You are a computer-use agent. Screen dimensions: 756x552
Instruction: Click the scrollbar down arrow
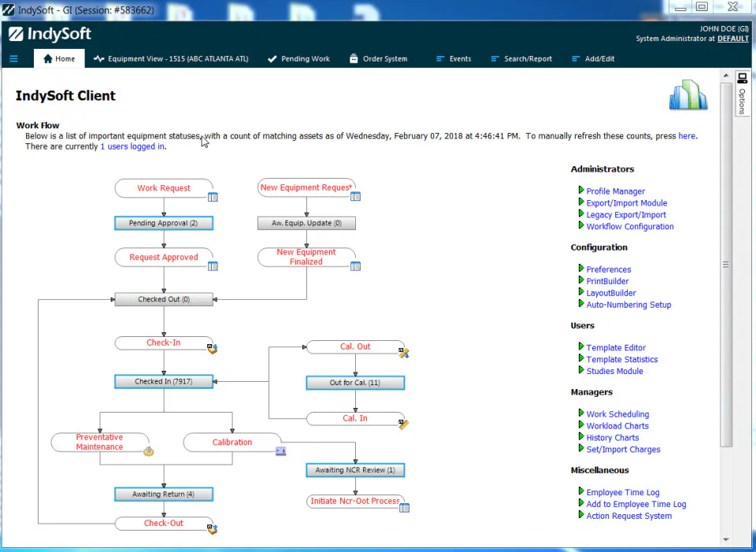click(x=726, y=539)
